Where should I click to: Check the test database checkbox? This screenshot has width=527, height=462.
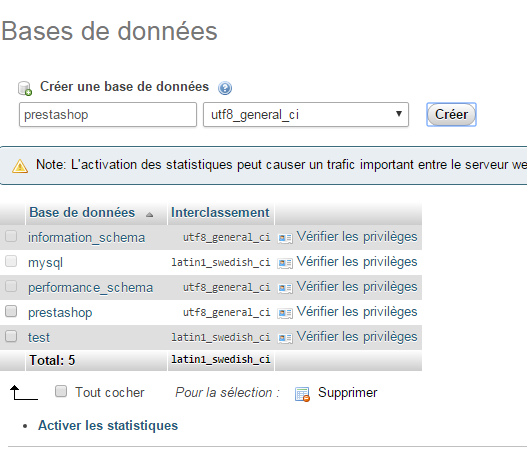coord(11,336)
